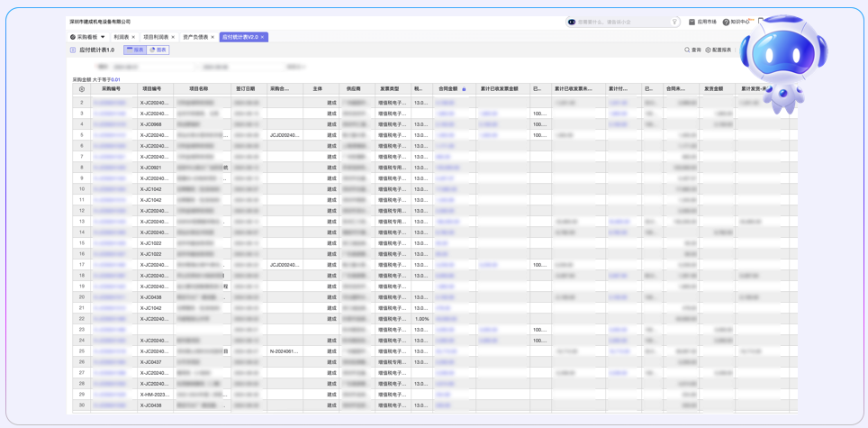Image resolution: width=868 pixels, height=428 pixels.
Task: Open 应用市场 app market
Action: (x=703, y=22)
